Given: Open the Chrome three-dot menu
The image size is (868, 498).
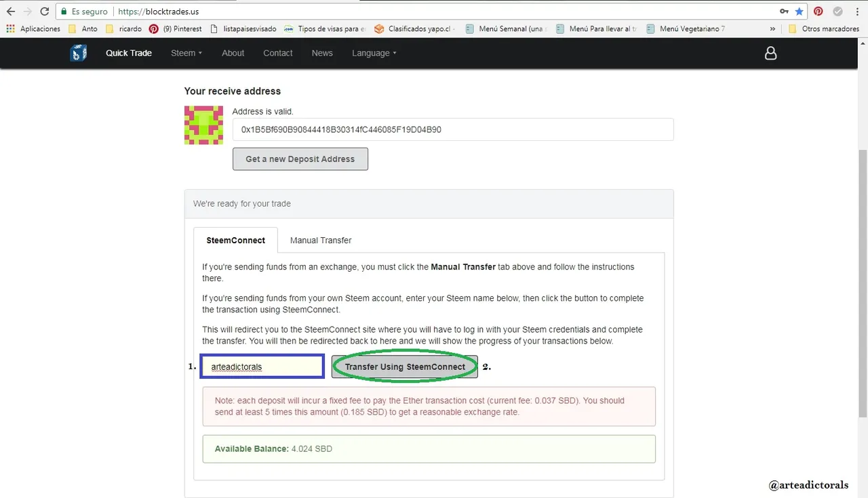Looking at the screenshot, I should [x=856, y=12].
